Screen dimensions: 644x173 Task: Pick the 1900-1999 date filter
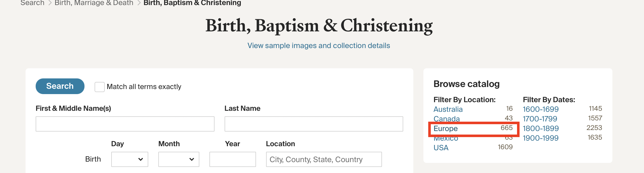pyautogui.click(x=541, y=138)
